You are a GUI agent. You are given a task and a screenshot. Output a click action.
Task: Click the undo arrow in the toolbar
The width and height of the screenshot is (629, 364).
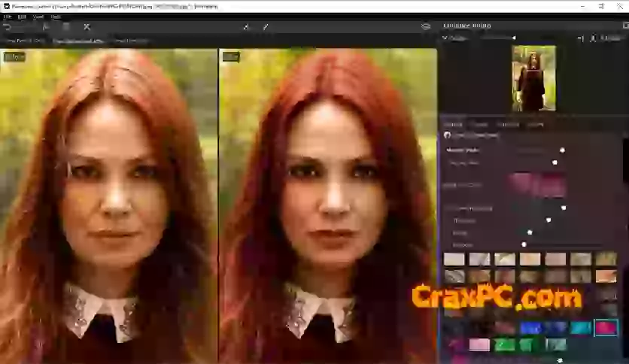tap(8, 27)
